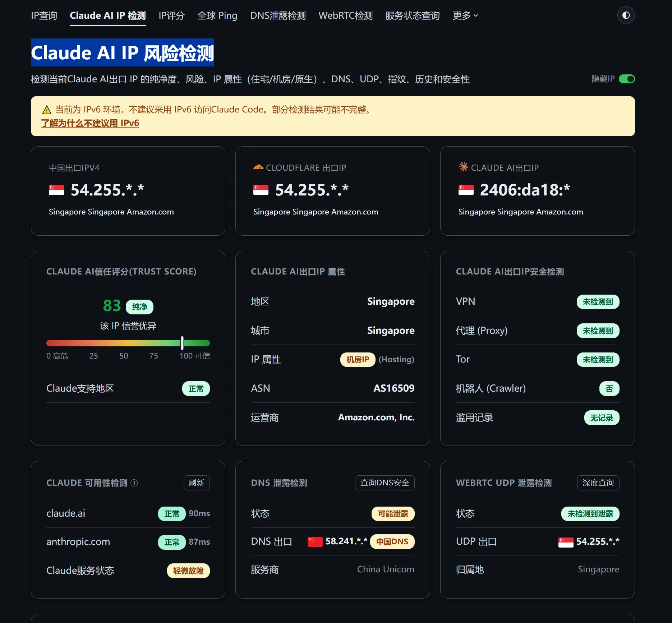Open the WebRTC检测 tab
This screenshot has width=672, height=623.
pyautogui.click(x=345, y=15)
